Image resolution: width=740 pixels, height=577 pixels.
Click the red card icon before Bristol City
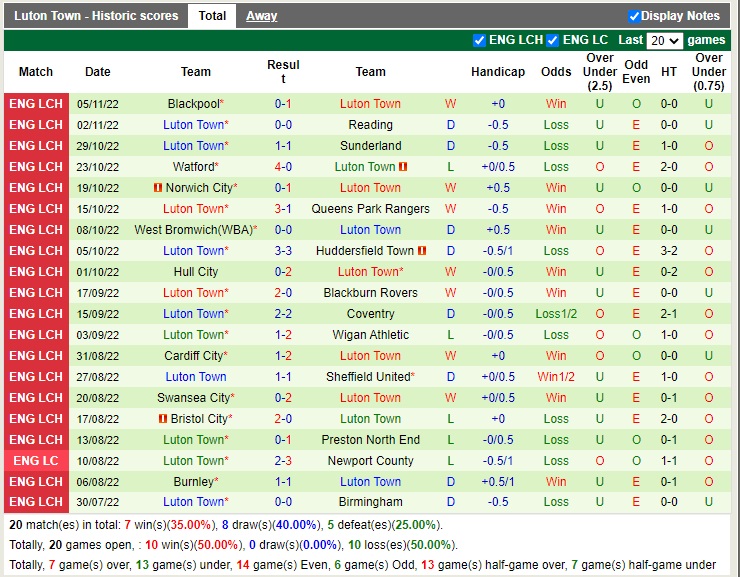point(163,419)
